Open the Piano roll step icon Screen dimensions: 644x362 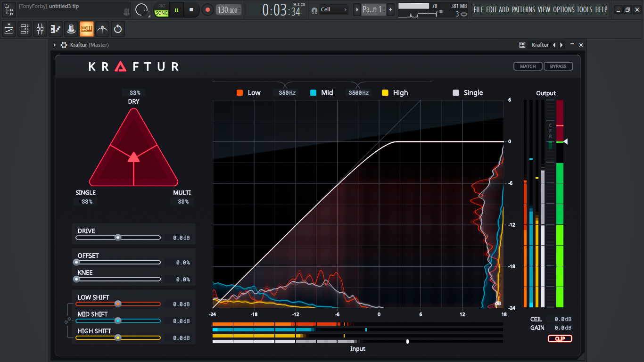tap(56, 29)
